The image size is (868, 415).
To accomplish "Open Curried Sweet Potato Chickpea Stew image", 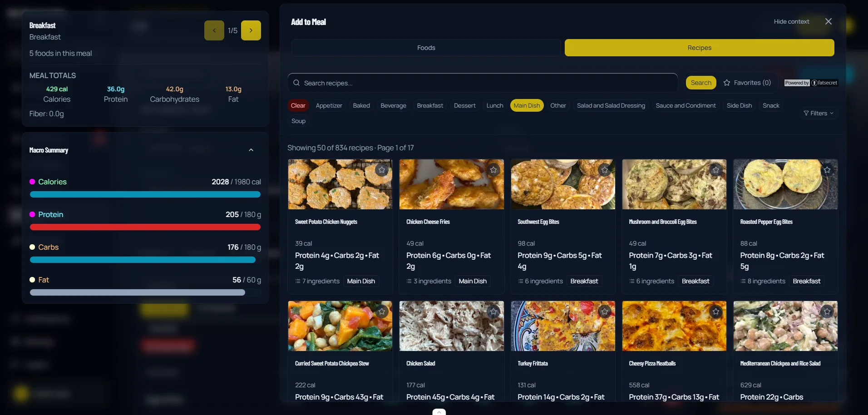I will pos(340,326).
